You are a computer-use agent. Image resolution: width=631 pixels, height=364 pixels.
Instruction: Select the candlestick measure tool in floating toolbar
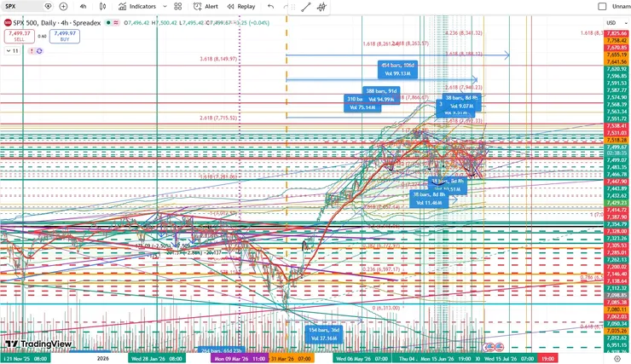coord(321,7)
